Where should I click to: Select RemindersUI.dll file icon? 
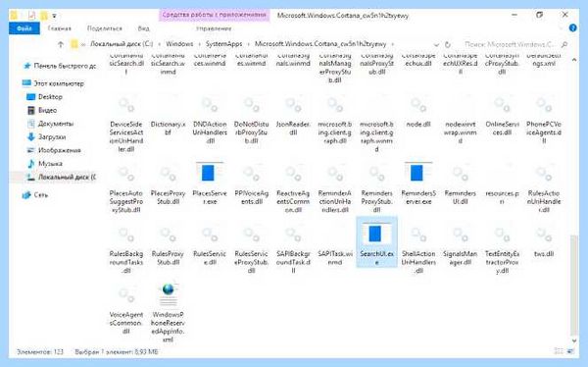click(x=460, y=173)
